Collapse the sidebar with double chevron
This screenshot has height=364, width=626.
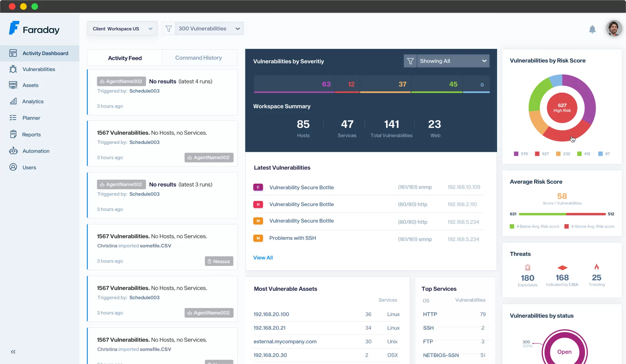tap(13, 352)
